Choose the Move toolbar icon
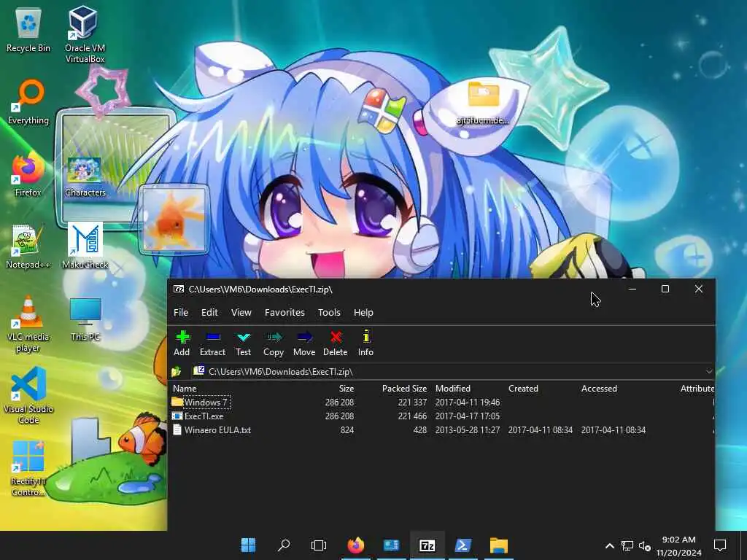 pos(304,343)
